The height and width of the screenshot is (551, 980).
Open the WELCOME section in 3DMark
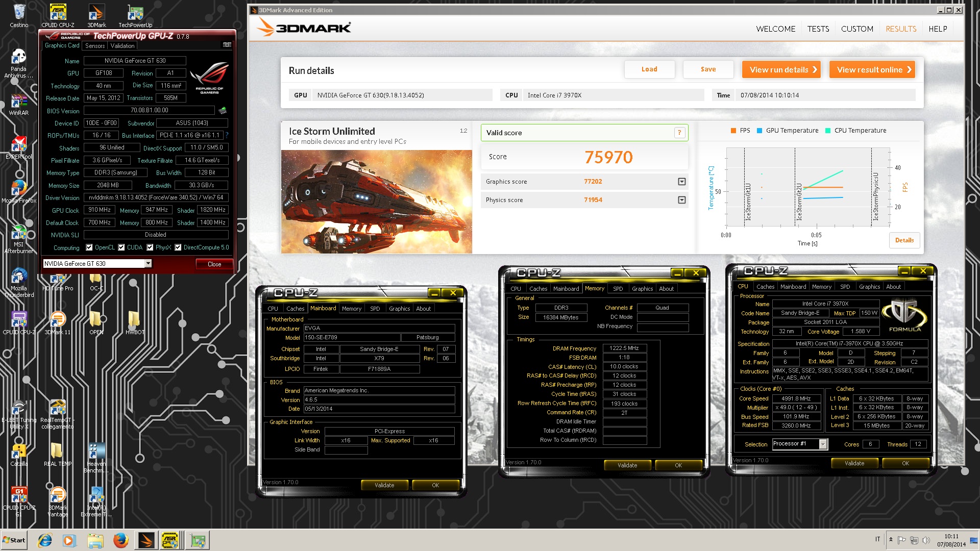tap(775, 29)
